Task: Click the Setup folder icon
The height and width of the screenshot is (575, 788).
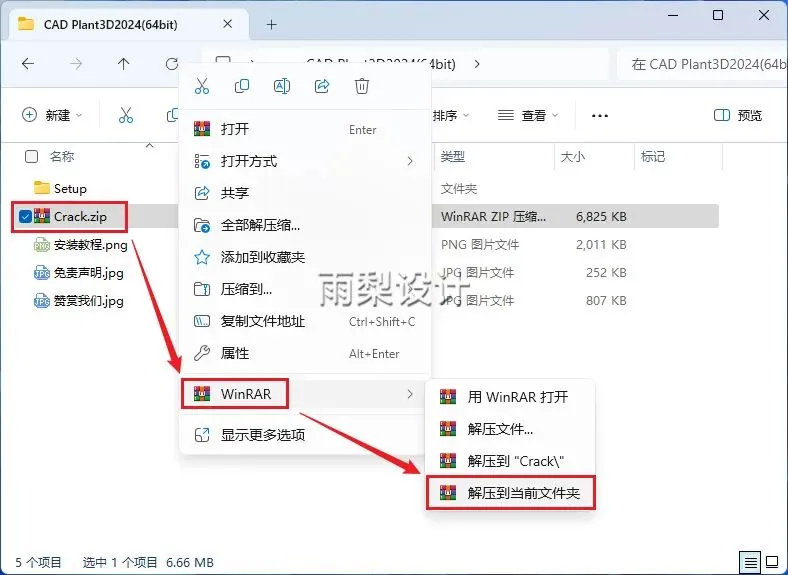Action: [41, 188]
